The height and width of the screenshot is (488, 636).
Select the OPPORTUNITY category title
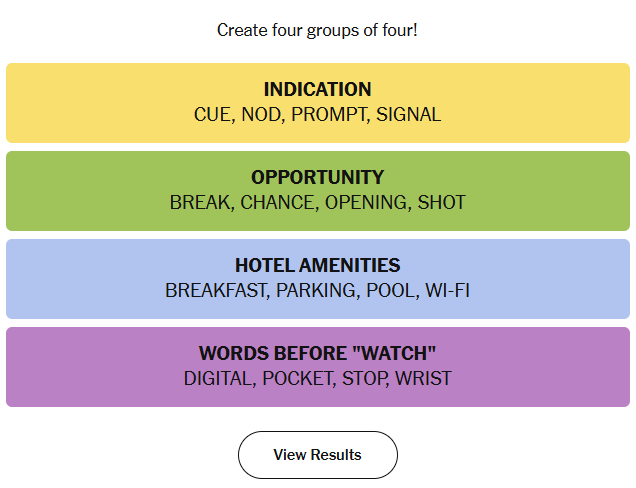[318, 177]
